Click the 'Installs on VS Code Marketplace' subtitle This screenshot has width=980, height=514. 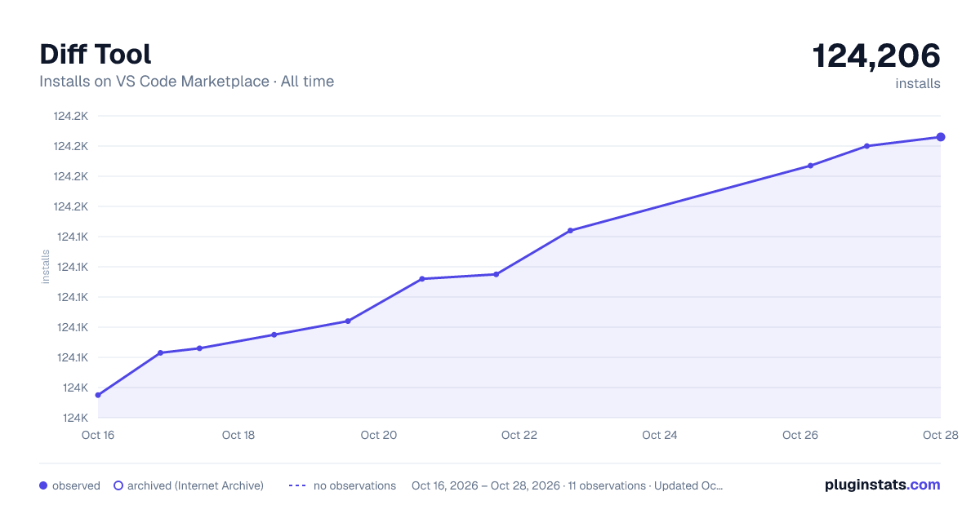click(x=154, y=82)
